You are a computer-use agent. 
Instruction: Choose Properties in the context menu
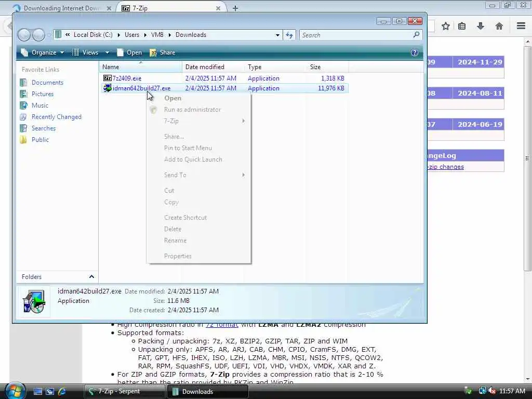pyautogui.click(x=198, y=256)
